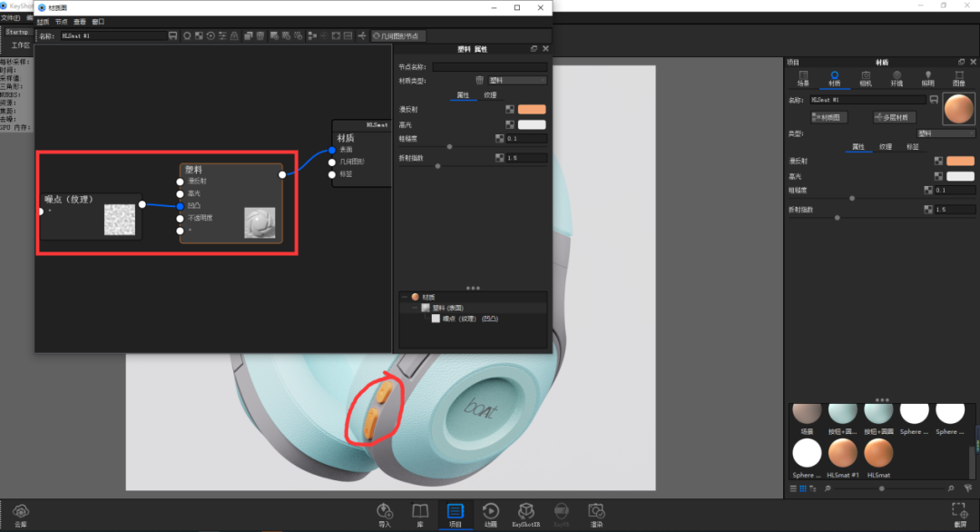Image resolution: width=980 pixels, height=532 pixels.
Task: Collapse the 材质 root in graph tree
Action: (405, 297)
